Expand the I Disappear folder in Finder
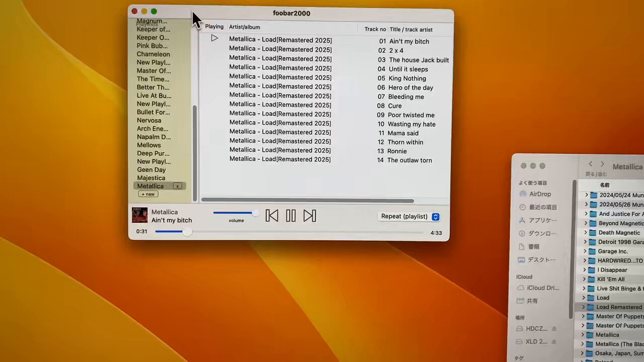 point(585,270)
